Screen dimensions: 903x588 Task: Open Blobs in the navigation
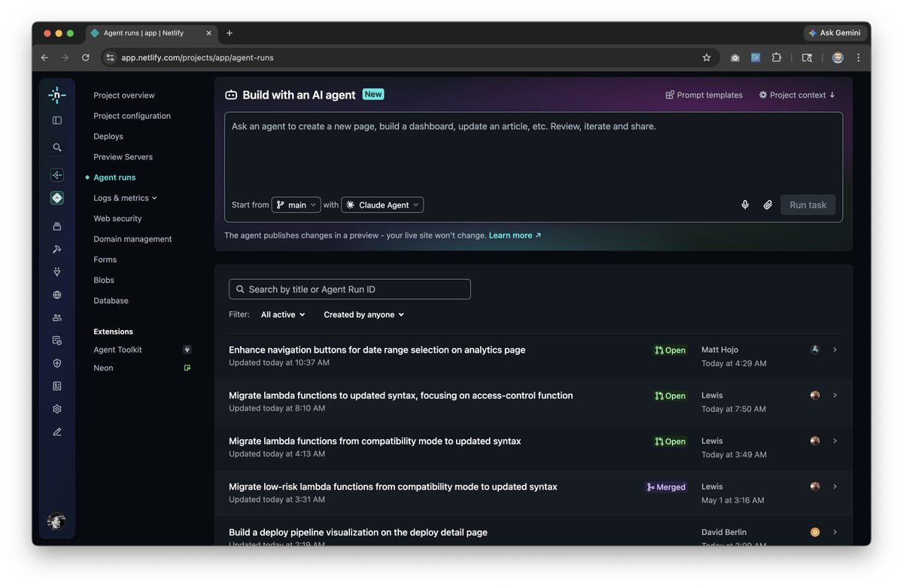(x=104, y=280)
